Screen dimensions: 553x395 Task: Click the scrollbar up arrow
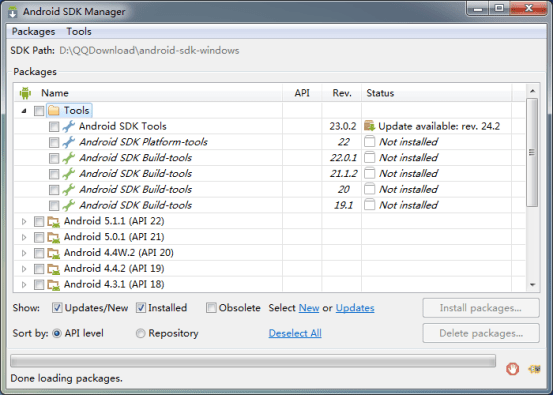(532, 91)
